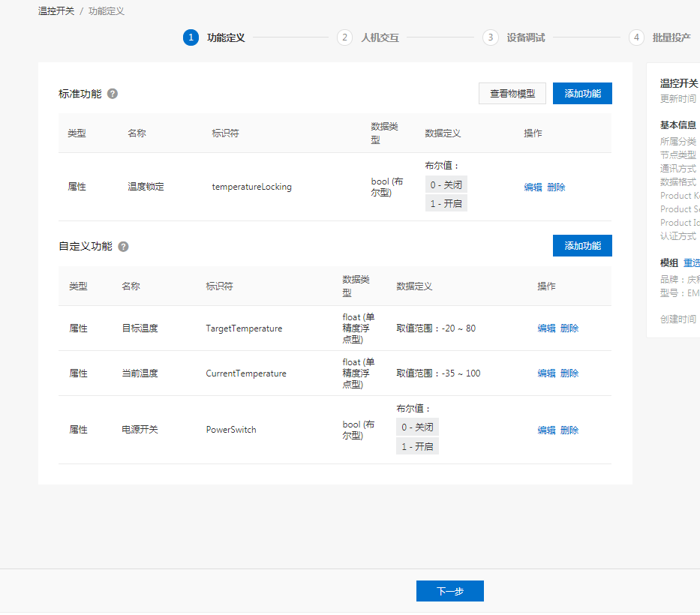Image resolution: width=700 pixels, height=615 pixels.
Task: Select step 1 circle 功能定义
Action: pyautogui.click(x=191, y=37)
